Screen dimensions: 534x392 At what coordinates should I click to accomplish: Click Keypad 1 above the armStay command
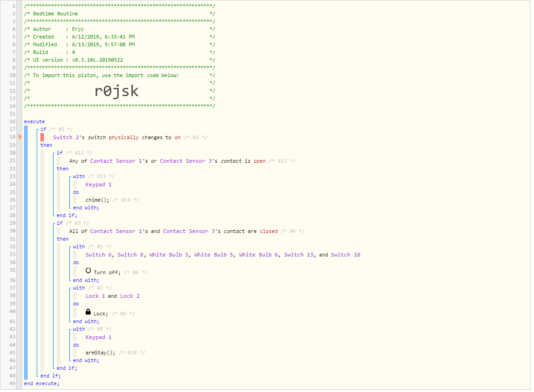point(98,337)
